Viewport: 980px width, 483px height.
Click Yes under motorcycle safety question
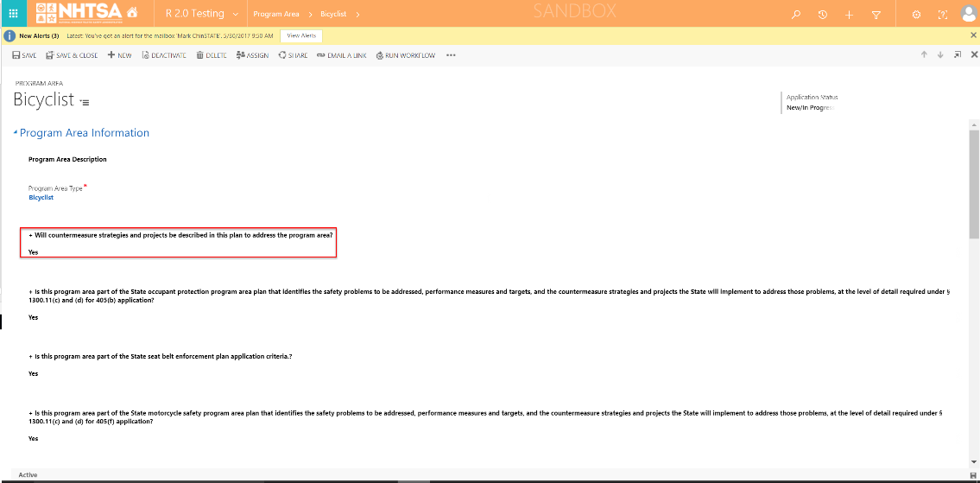[33, 439]
